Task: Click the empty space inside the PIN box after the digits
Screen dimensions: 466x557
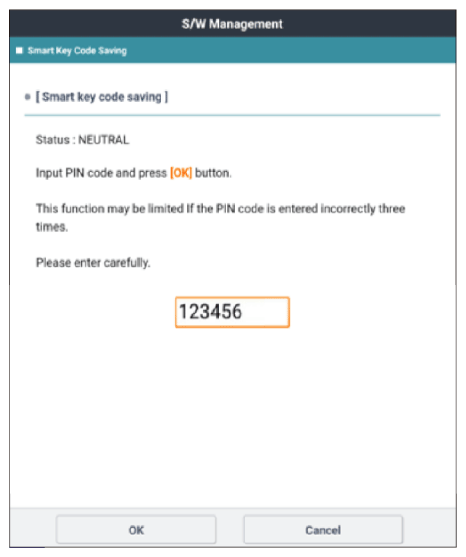Action: [266, 312]
